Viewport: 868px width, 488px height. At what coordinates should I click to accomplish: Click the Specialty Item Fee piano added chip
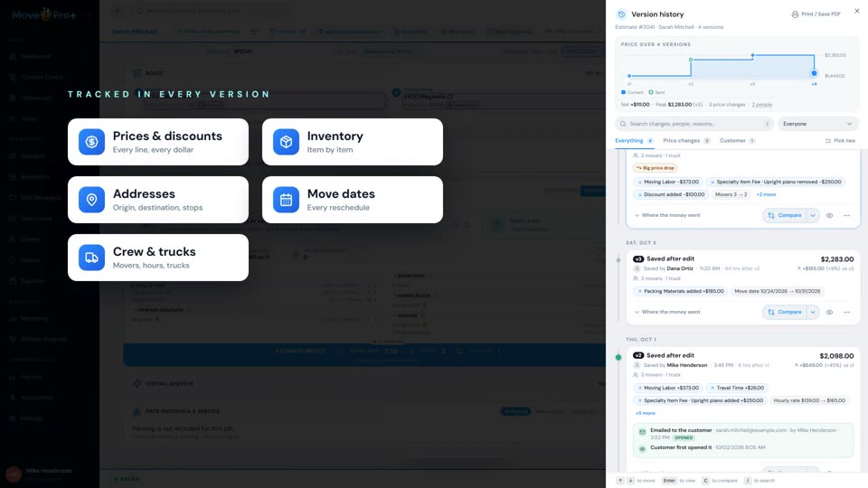700,400
